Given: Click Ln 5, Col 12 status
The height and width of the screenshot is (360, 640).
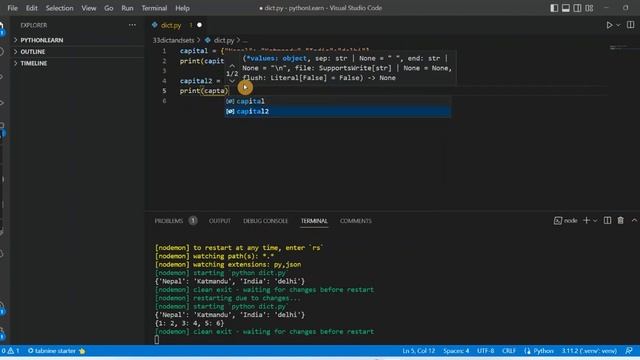Looking at the screenshot, I should (418, 351).
